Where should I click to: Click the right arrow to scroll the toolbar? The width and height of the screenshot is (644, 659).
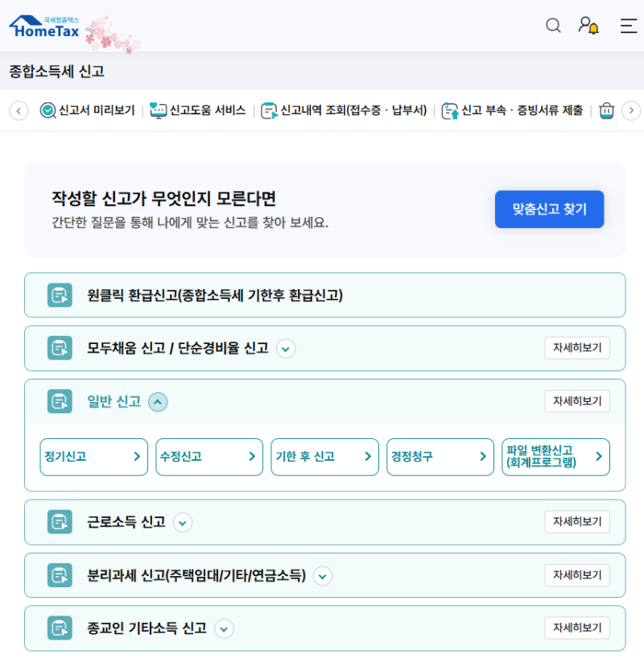(632, 111)
